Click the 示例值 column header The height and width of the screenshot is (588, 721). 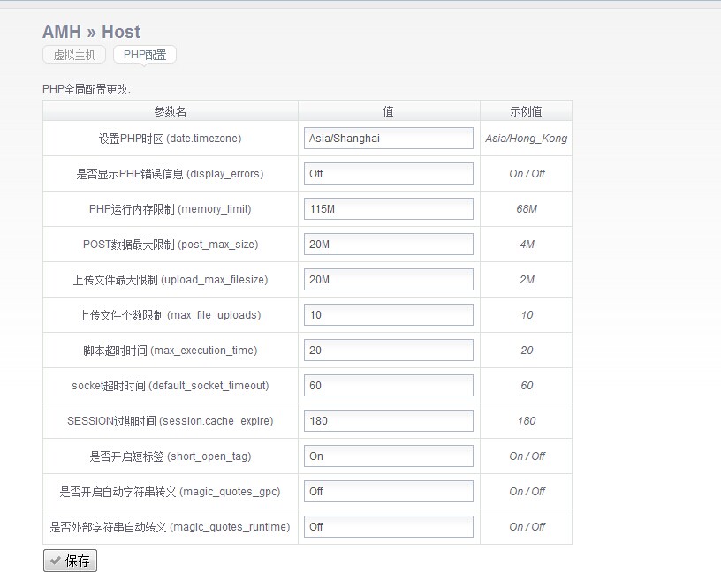pyautogui.click(x=526, y=111)
